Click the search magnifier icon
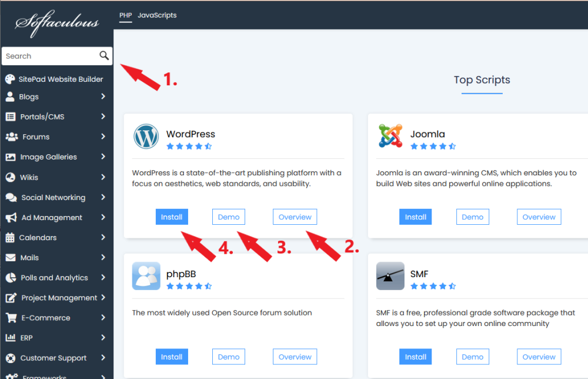This screenshot has width=588, height=379. pyautogui.click(x=104, y=56)
